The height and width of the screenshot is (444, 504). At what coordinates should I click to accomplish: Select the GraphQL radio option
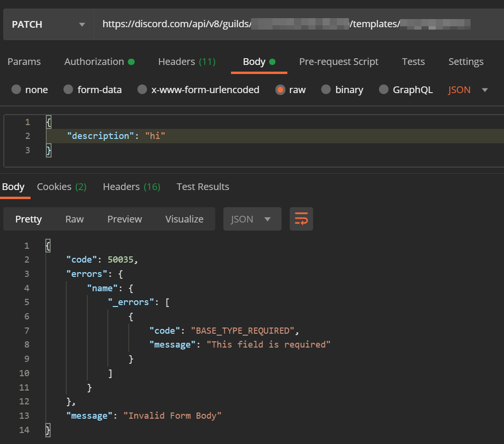[383, 89]
